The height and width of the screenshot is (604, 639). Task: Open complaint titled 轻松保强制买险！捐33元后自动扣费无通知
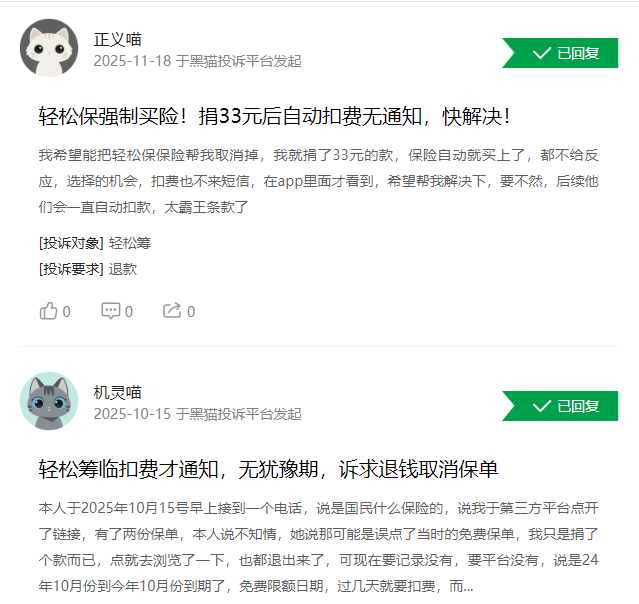(274, 117)
